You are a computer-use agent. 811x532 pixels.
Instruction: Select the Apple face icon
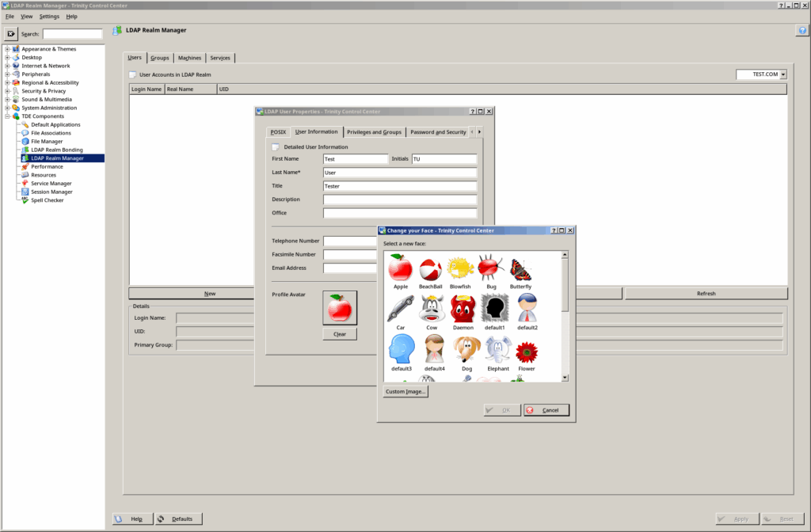[x=401, y=268]
